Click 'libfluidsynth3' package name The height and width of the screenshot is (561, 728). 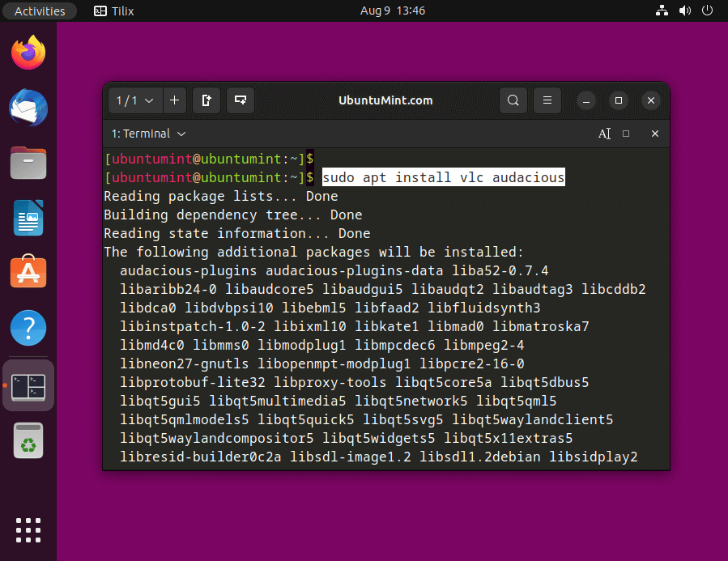tap(483, 308)
